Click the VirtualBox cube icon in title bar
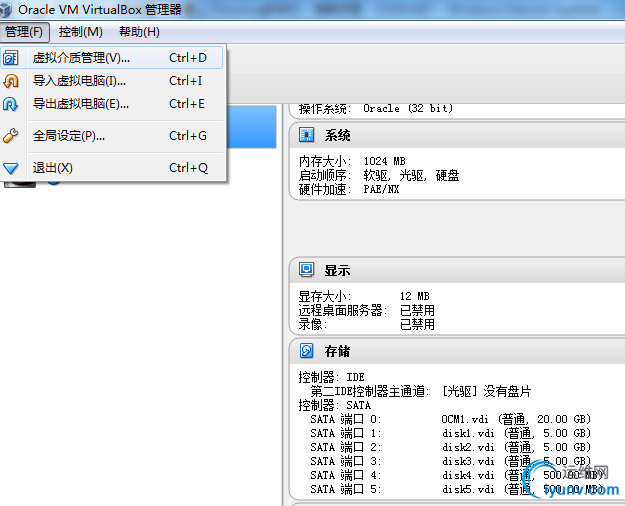The width and height of the screenshot is (625, 506). [6, 10]
